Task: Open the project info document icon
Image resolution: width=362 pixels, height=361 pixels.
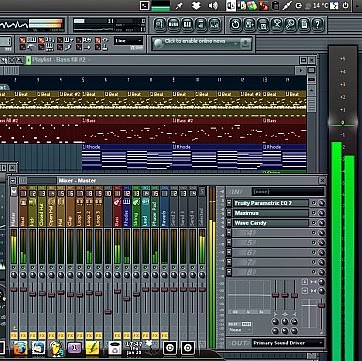Action: [304, 25]
